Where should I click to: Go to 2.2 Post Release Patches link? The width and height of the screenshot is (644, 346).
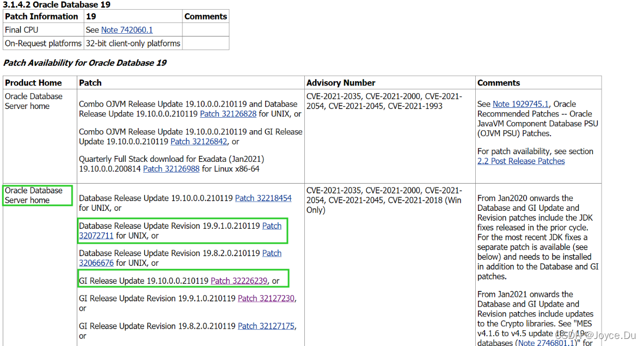click(521, 161)
